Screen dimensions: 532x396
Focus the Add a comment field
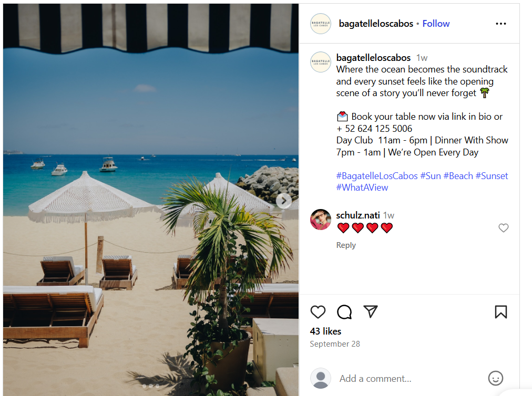click(x=411, y=378)
